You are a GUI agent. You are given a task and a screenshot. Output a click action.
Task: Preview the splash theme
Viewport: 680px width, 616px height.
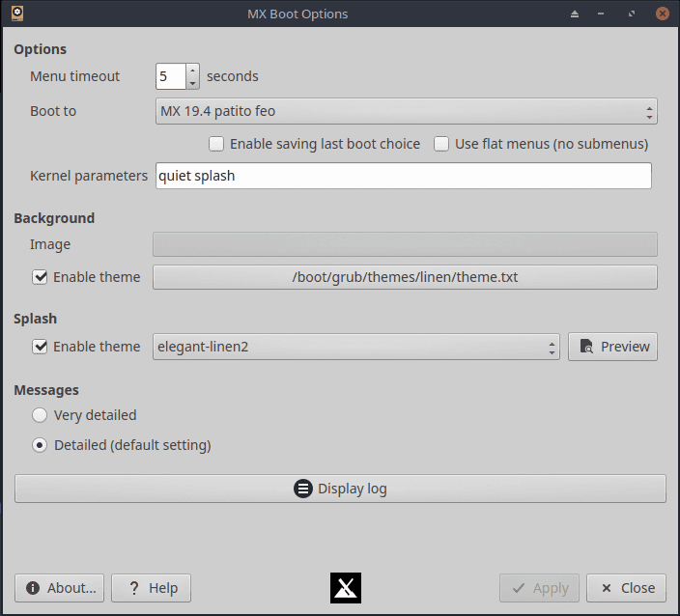click(x=612, y=347)
